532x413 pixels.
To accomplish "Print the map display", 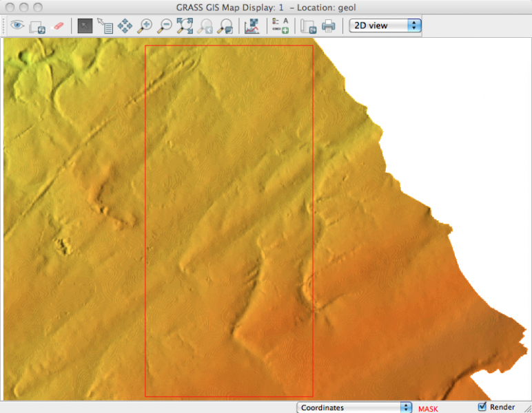I will click(x=329, y=26).
